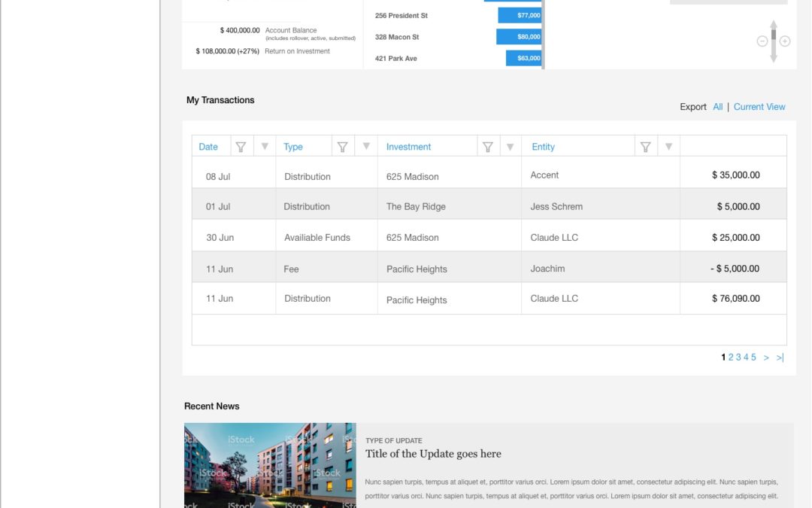Viewport: 812px width, 508px height.
Task: Open the Type column sort dropdown arrow
Action: (366, 146)
